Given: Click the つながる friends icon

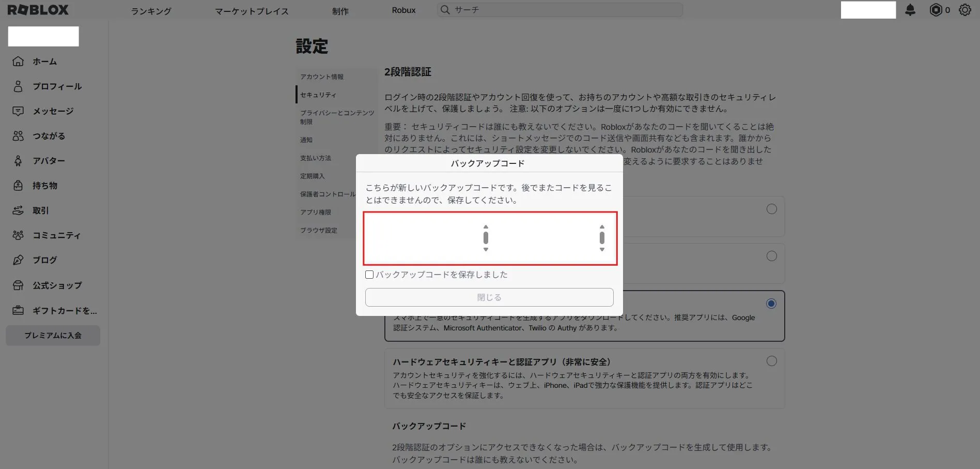Looking at the screenshot, I should coord(18,135).
